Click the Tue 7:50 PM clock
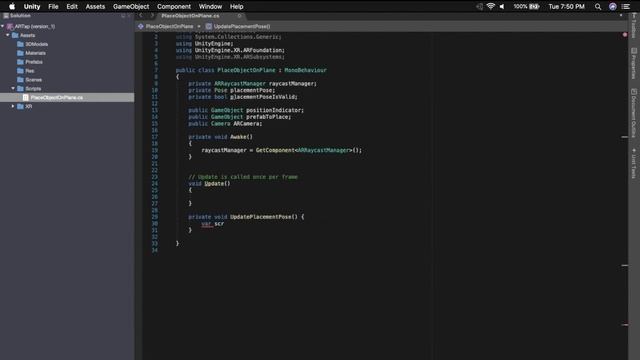The width and height of the screenshot is (640, 360). click(x=566, y=7)
